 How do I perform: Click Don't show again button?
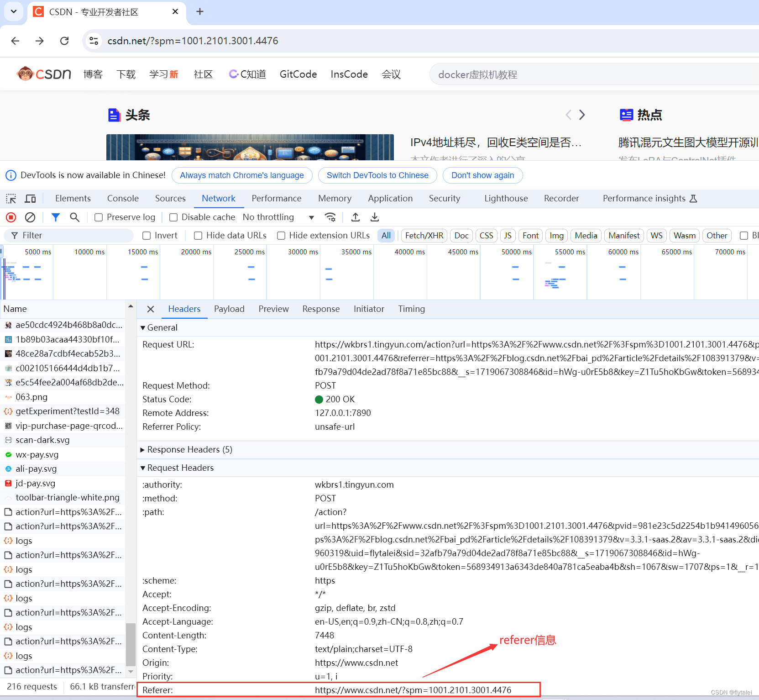click(482, 175)
